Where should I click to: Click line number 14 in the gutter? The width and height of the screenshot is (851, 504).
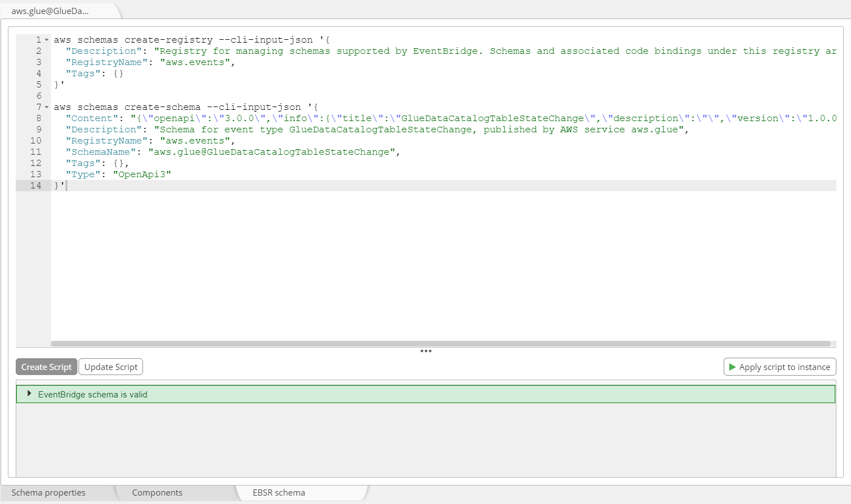[x=36, y=186]
